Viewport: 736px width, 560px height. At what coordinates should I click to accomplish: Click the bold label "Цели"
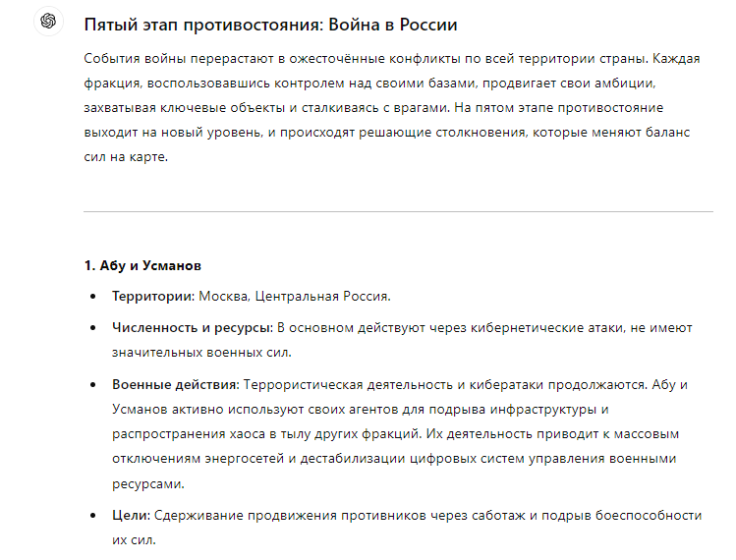coord(131,515)
